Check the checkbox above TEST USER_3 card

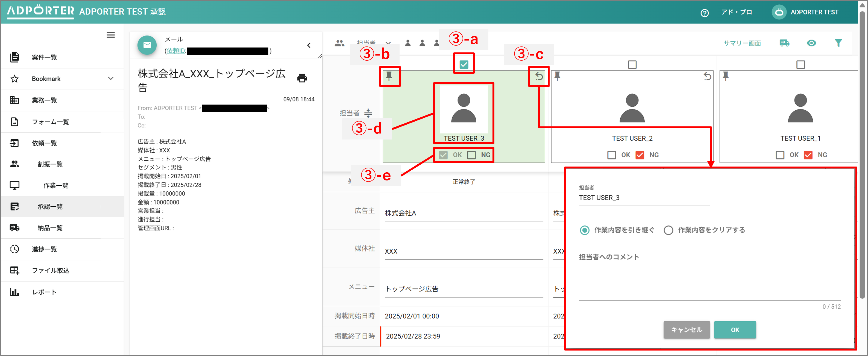(x=464, y=63)
